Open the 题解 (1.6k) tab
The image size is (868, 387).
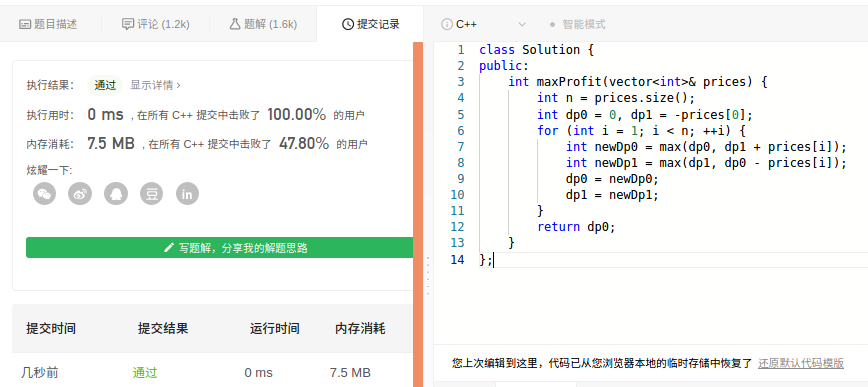(x=263, y=24)
